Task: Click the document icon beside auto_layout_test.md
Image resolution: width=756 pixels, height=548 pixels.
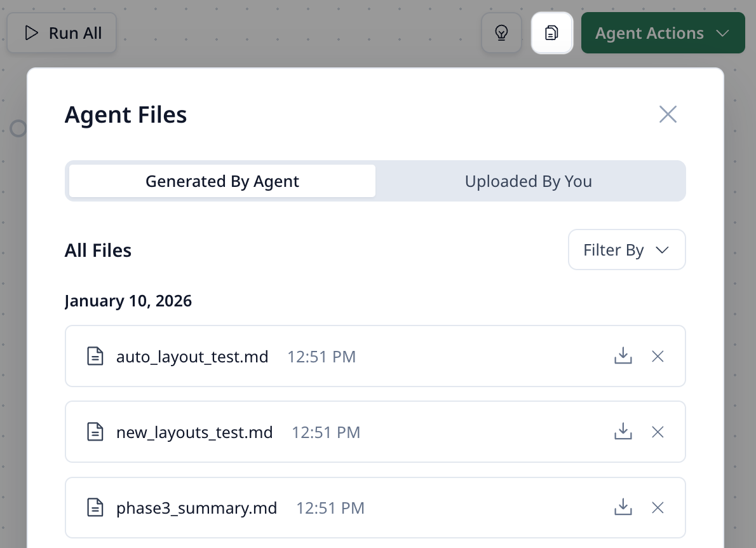Action: point(95,357)
